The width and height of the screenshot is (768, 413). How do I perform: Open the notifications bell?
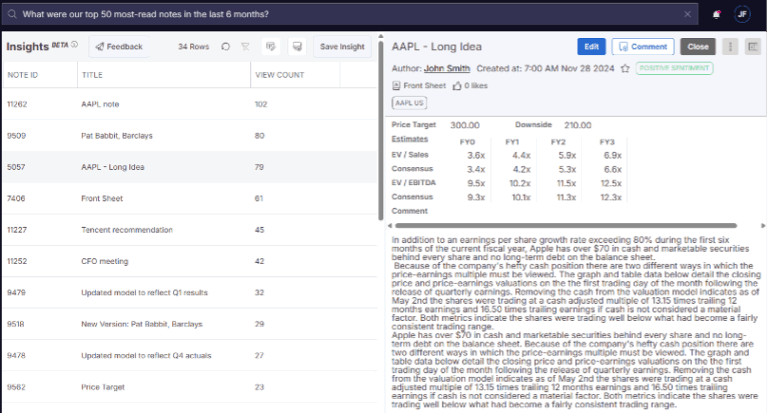click(716, 14)
